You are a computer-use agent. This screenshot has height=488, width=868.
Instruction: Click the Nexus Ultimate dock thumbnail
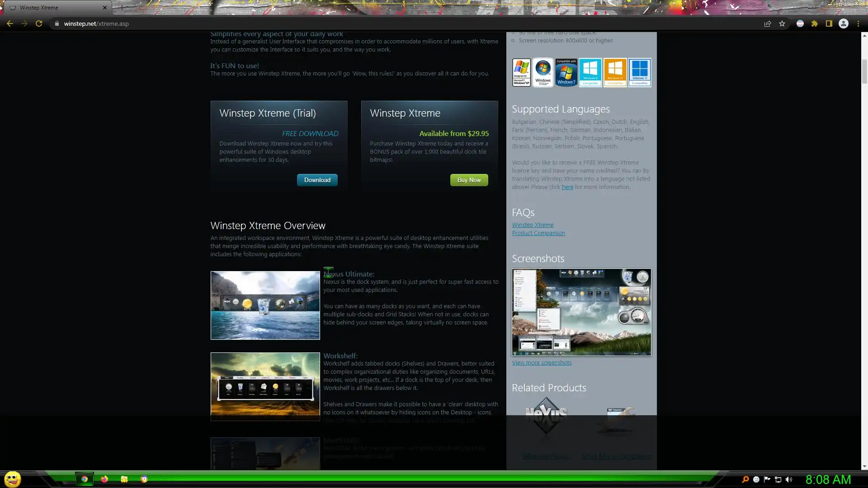coord(265,305)
